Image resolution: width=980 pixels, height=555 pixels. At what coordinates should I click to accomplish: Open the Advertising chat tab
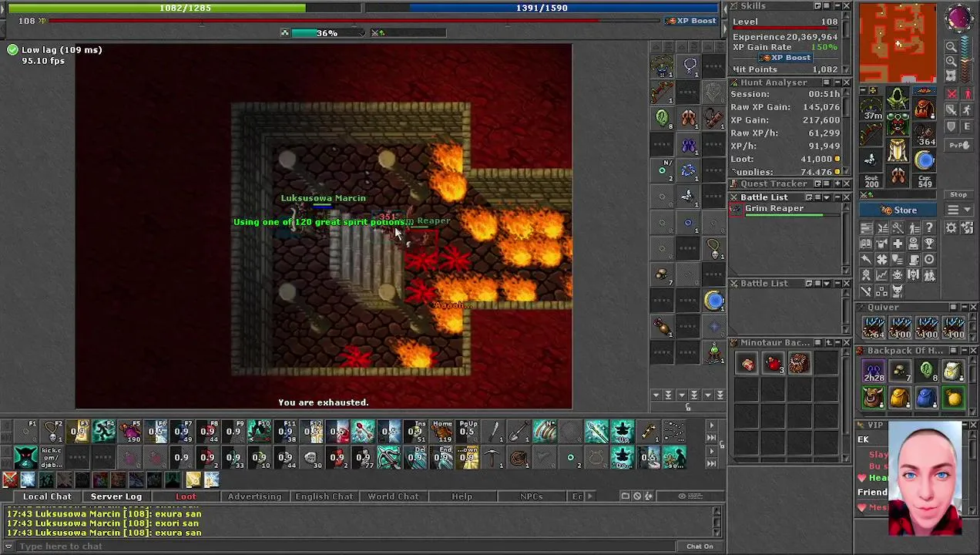pos(254,496)
